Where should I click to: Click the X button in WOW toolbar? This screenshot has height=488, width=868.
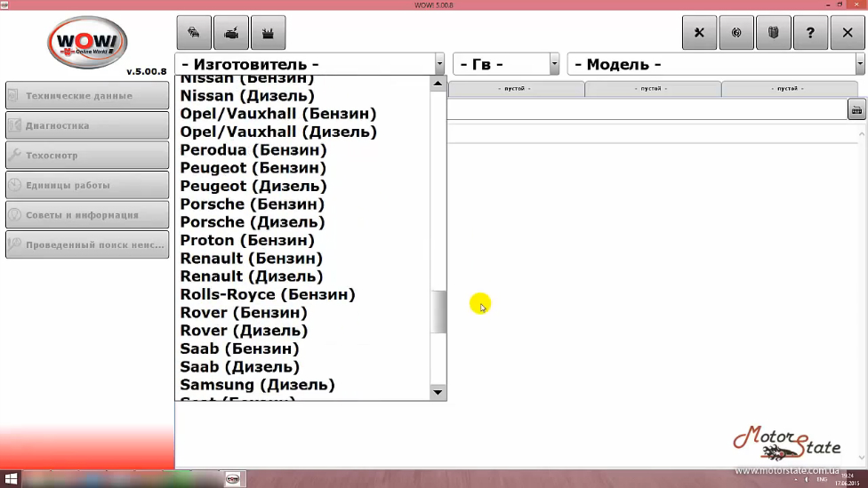(848, 33)
